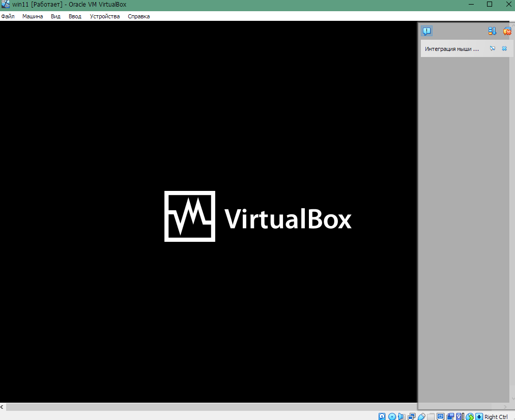Click the VirtualBox window icon in title bar

click(6, 5)
